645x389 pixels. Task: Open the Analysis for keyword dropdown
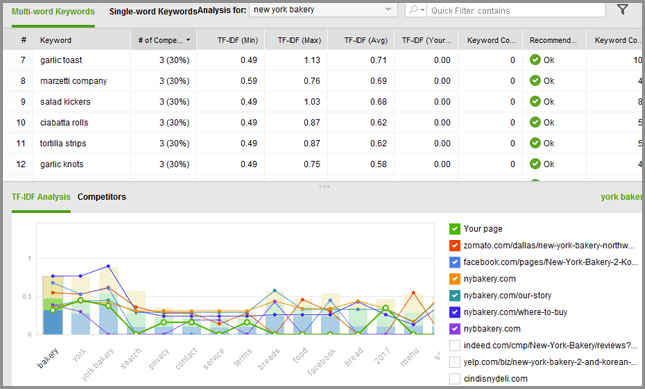(323, 9)
